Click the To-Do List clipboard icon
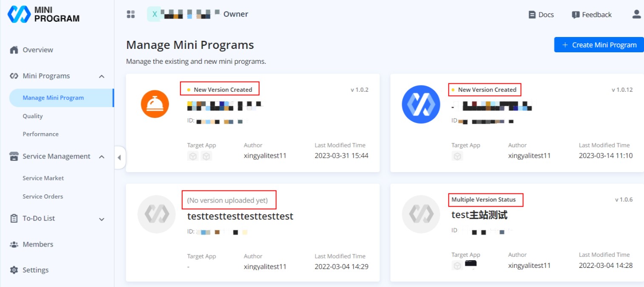This screenshot has width=644, height=287. point(14,218)
